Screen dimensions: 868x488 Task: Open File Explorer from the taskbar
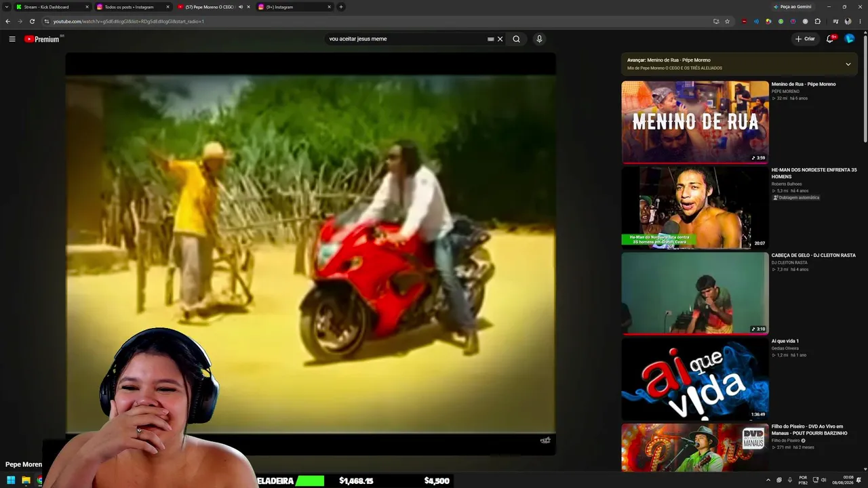[26, 481]
